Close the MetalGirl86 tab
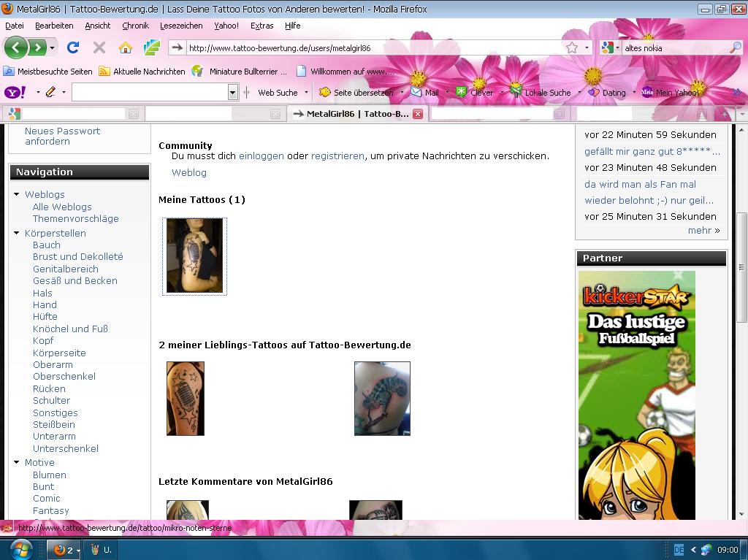This screenshot has height=560, width=748. (418, 114)
